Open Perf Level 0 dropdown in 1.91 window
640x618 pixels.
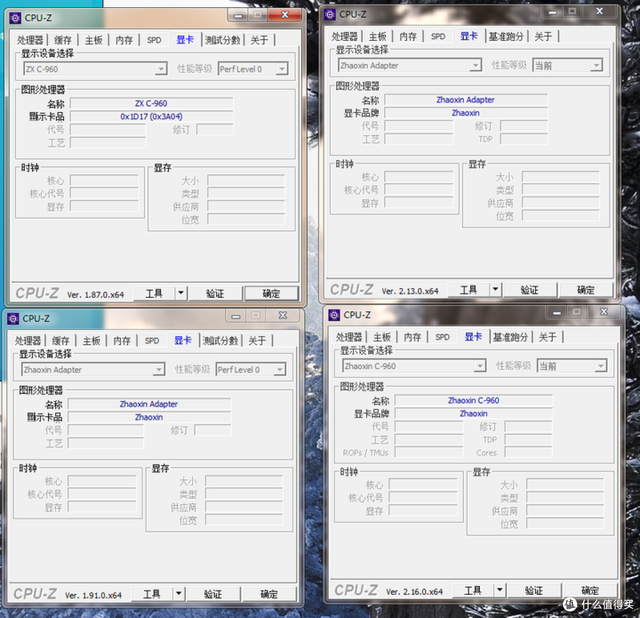coord(280,369)
